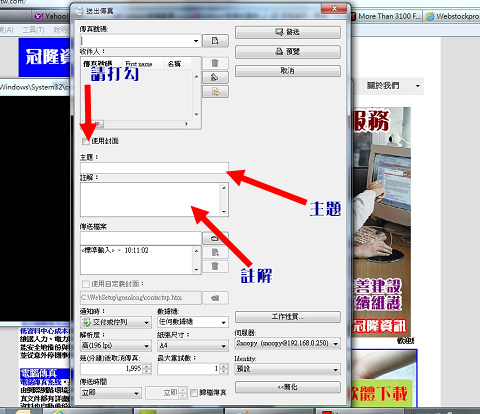
Task: Click the trash icon next to recipients list
Action: pyautogui.click(x=215, y=63)
